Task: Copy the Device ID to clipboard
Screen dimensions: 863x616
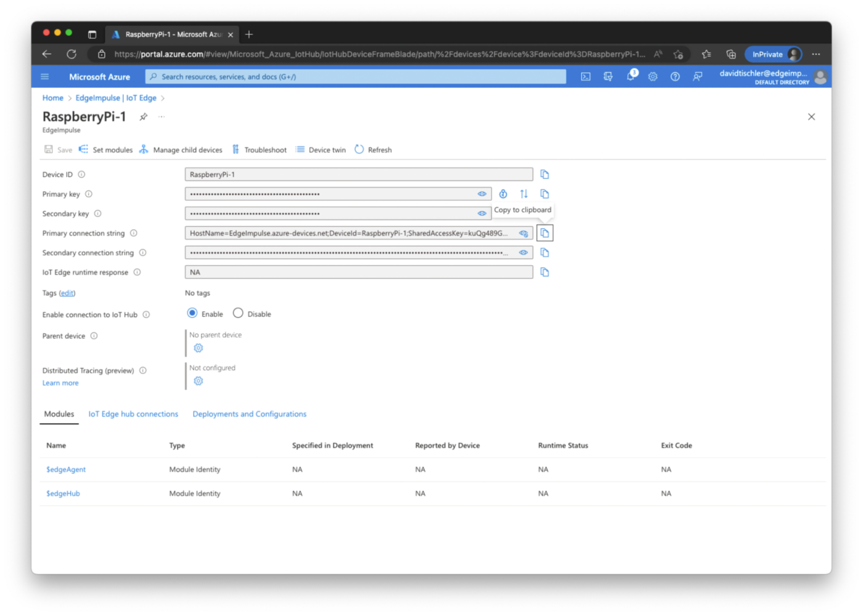Action: [x=544, y=174]
